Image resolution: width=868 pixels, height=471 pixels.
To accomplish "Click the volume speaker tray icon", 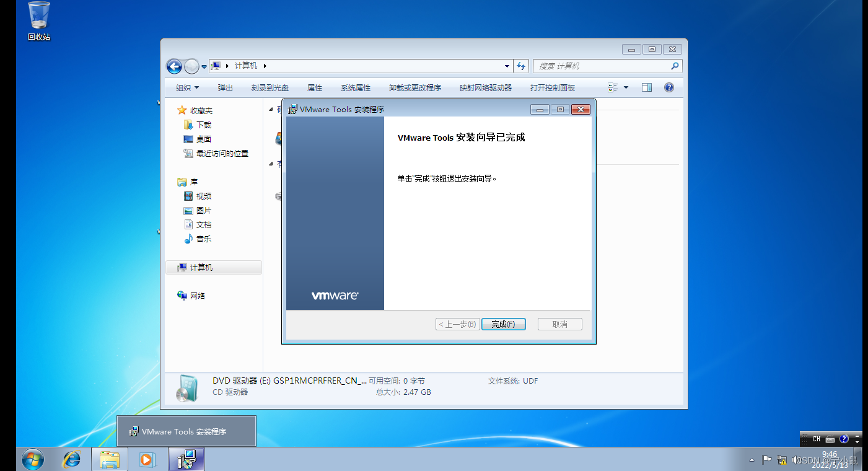I will [797, 460].
